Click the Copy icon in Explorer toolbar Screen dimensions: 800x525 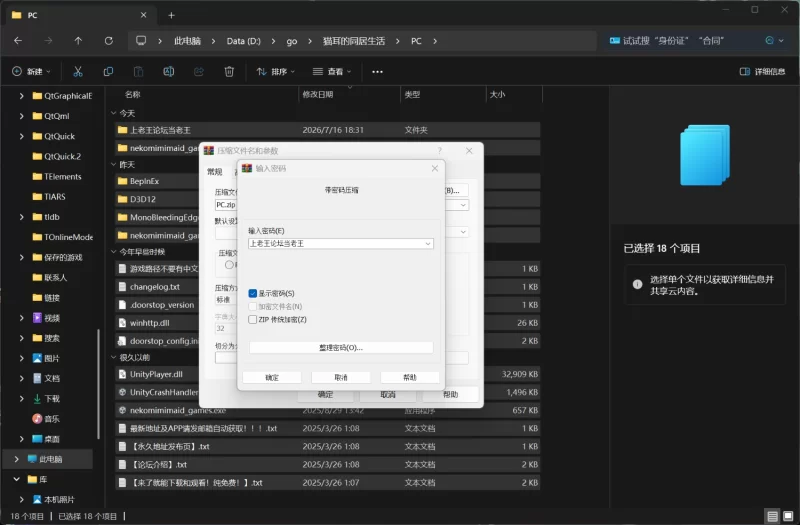point(108,71)
